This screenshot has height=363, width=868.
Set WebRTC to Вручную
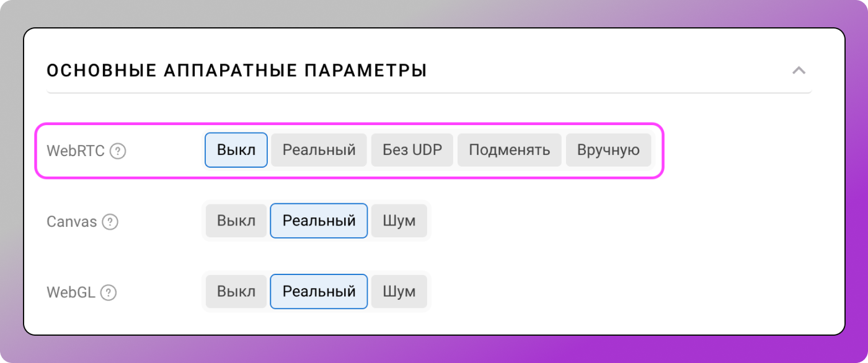click(x=608, y=150)
